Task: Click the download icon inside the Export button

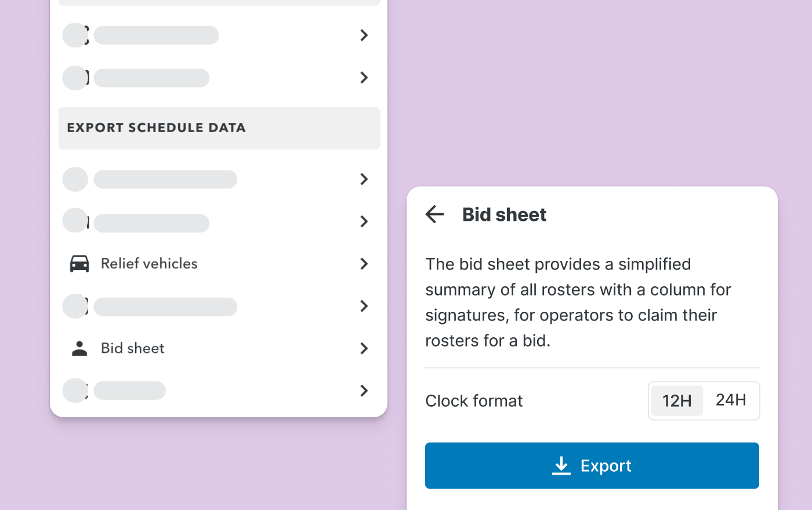Action: (x=561, y=465)
